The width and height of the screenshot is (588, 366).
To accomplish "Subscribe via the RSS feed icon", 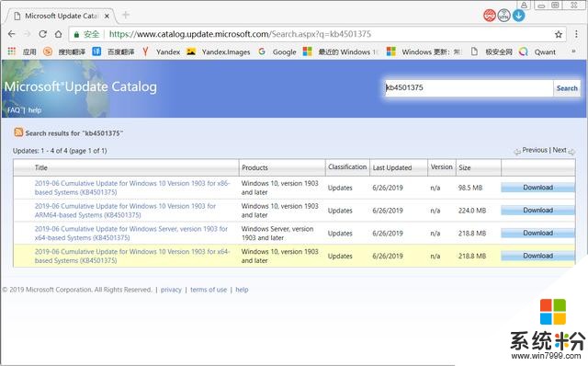I will [x=18, y=132].
